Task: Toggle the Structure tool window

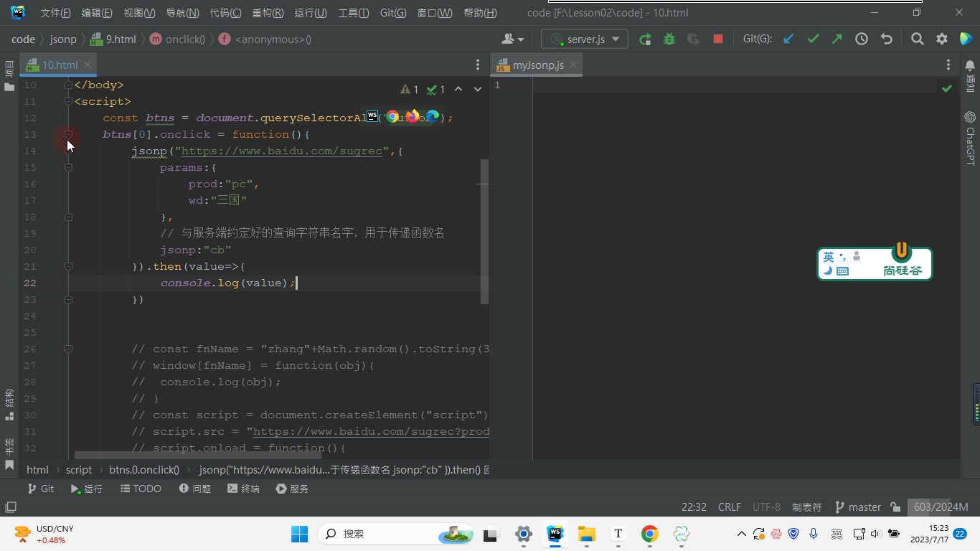Action: pos(9,405)
